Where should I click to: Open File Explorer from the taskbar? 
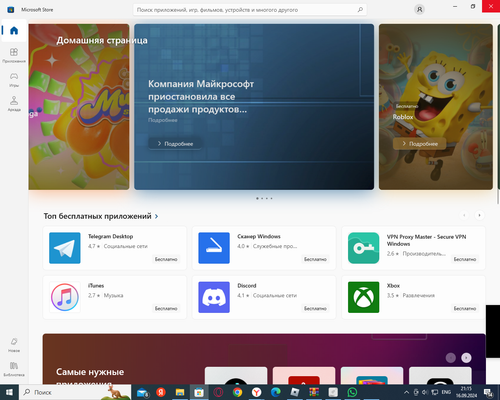(180, 392)
